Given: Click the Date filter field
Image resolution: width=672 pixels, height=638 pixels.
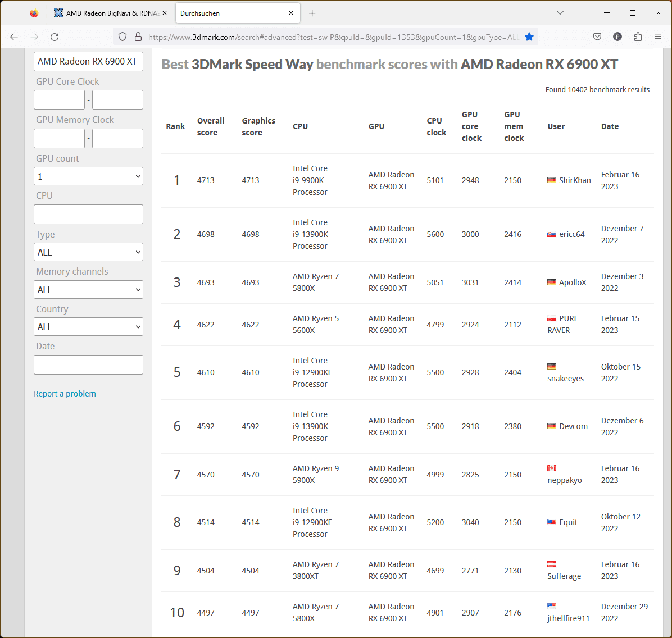Looking at the screenshot, I should 88,364.
